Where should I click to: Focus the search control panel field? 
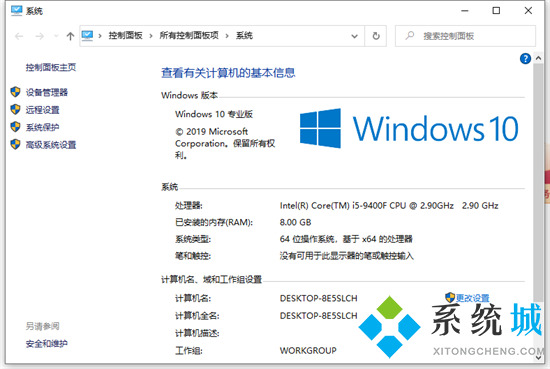point(465,36)
